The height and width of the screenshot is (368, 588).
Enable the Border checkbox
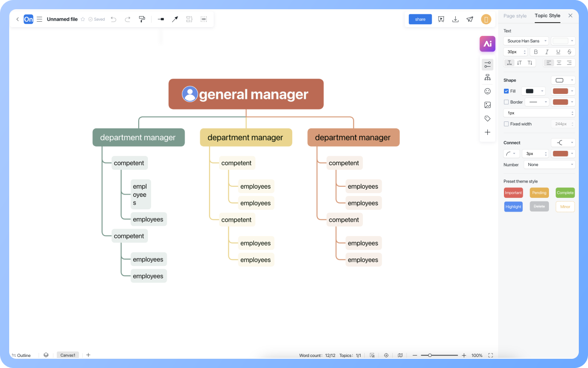tap(506, 102)
